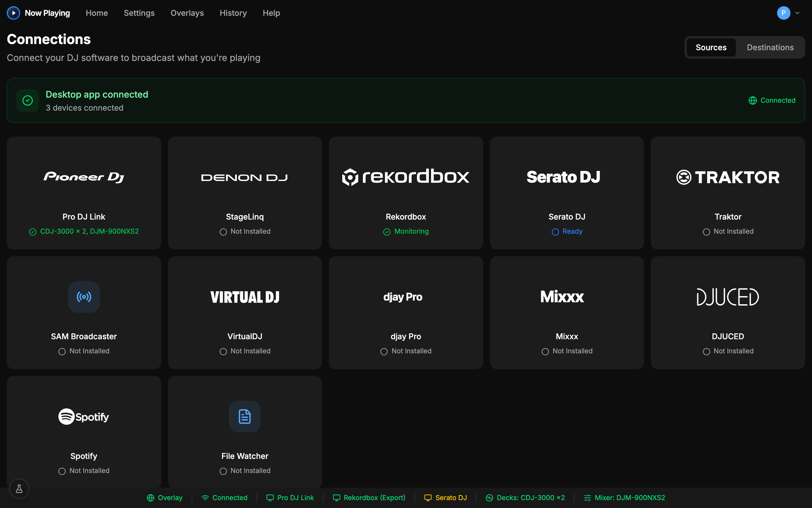
Task: Click the Monitoring status under Rekordbox
Action: coord(411,231)
